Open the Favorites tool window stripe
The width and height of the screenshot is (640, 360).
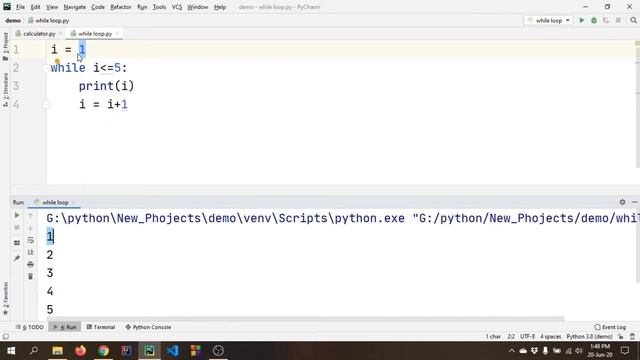click(x=5, y=298)
